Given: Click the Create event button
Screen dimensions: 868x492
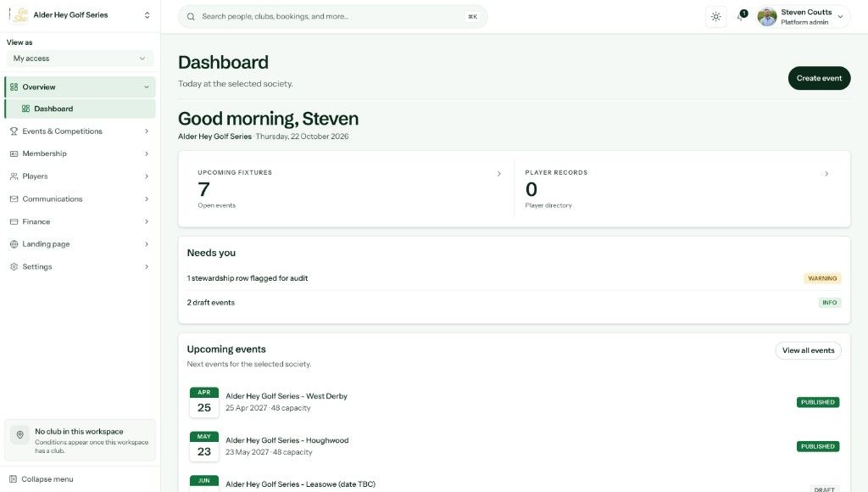Looking at the screenshot, I should [x=819, y=78].
